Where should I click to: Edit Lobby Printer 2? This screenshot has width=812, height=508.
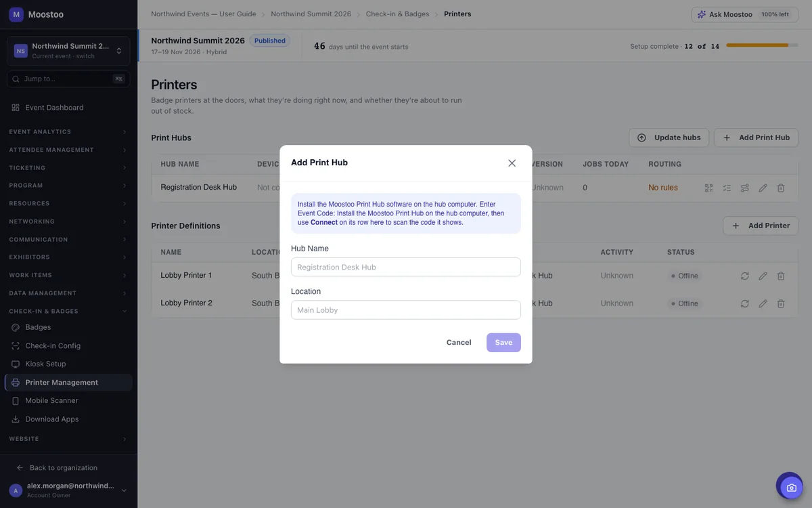point(763,303)
